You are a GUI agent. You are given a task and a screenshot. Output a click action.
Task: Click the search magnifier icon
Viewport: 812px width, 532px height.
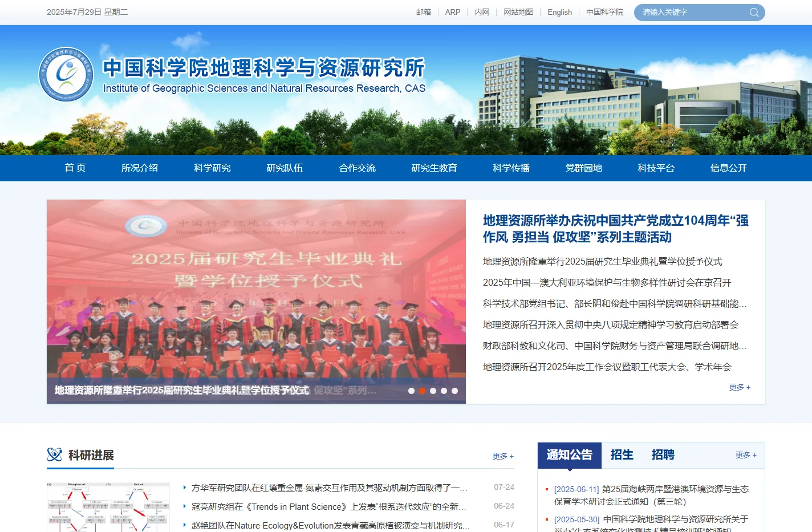tap(754, 13)
